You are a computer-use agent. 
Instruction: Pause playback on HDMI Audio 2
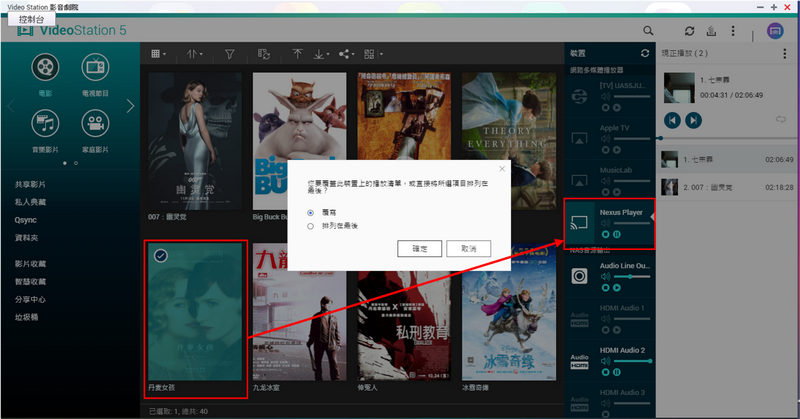(617, 372)
